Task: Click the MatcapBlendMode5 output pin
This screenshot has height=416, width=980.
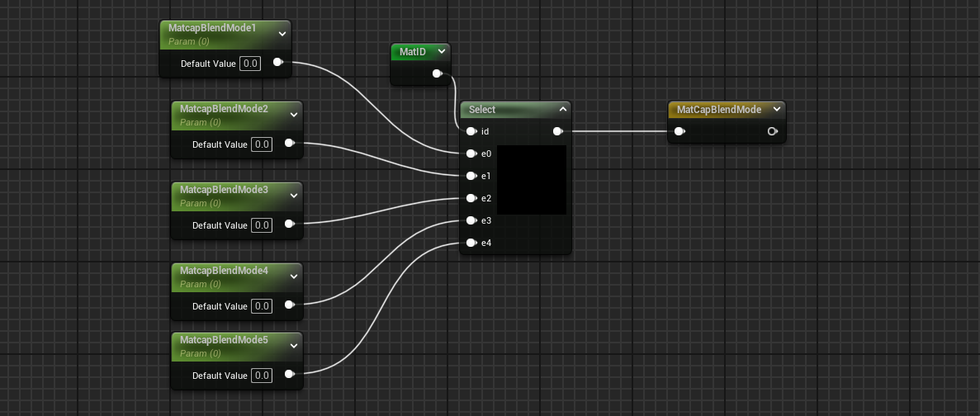Action: tap(289, 375)
